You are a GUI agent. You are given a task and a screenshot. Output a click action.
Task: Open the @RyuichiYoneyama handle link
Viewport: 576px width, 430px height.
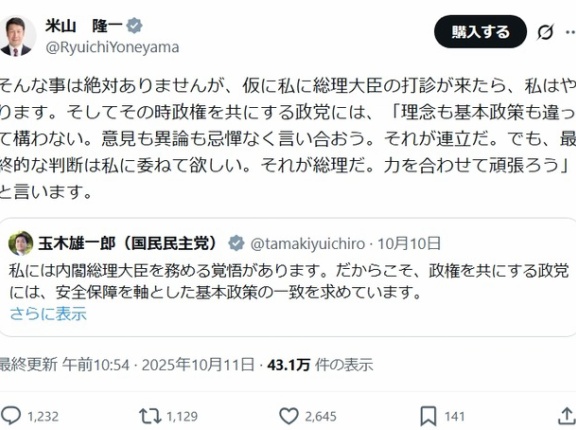coord(112,47)
